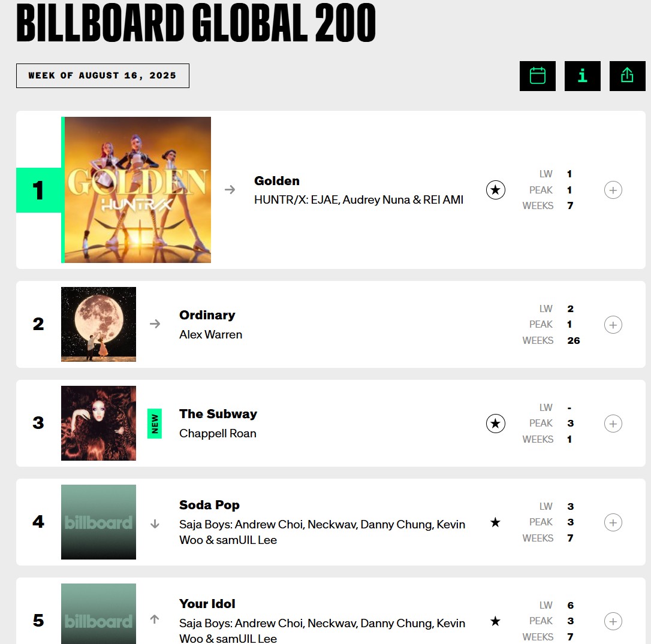Click the share icon button
The height and width of the screenshot is (644, 651).
(627, 76)
